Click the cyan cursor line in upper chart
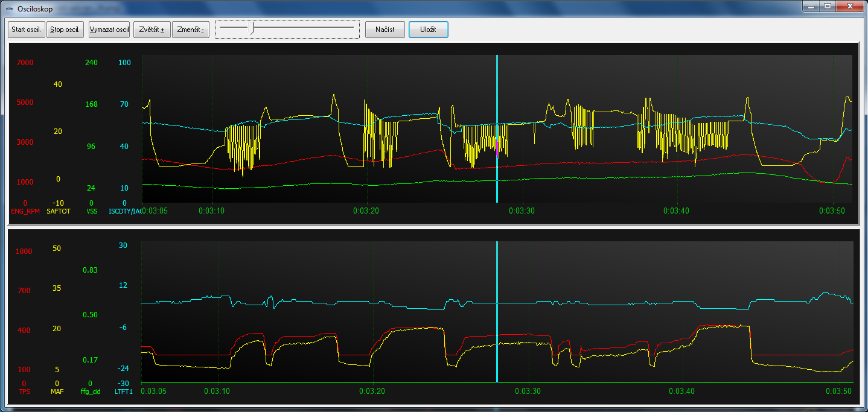 point(497,90)
